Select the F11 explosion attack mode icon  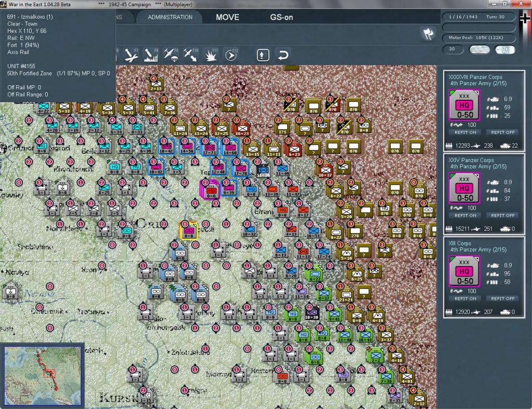pyautogui.click(x=211, y=55)
